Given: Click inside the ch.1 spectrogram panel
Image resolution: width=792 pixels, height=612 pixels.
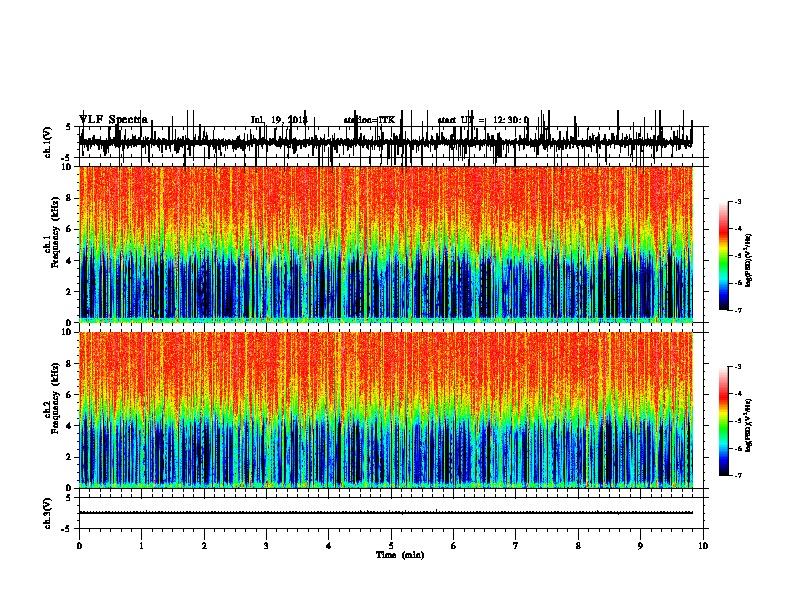Looking at the screenshot, I should click(x=386, y=244).
